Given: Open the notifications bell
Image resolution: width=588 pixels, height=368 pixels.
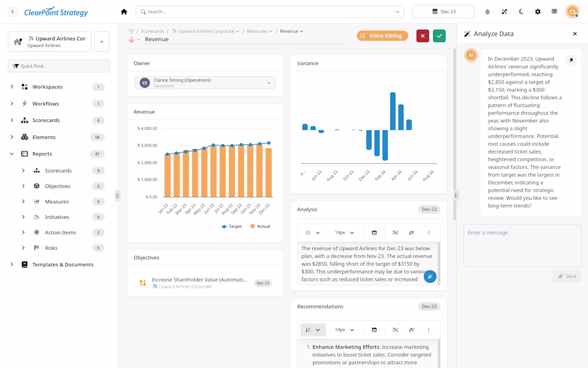Looking at the screenshot, I should point(487,12).
